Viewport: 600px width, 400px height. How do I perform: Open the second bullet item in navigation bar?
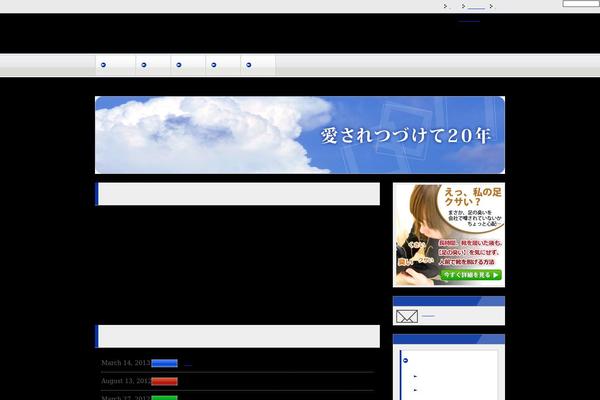click(x=153, y=65)
